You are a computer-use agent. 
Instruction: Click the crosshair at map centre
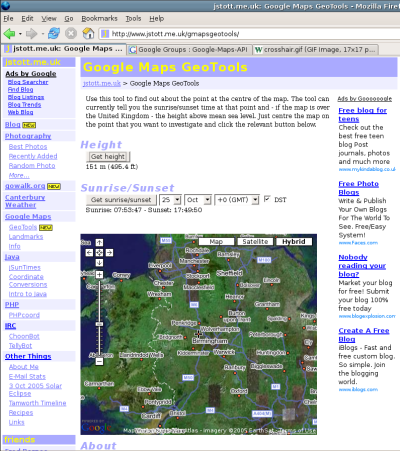point(198,333)
